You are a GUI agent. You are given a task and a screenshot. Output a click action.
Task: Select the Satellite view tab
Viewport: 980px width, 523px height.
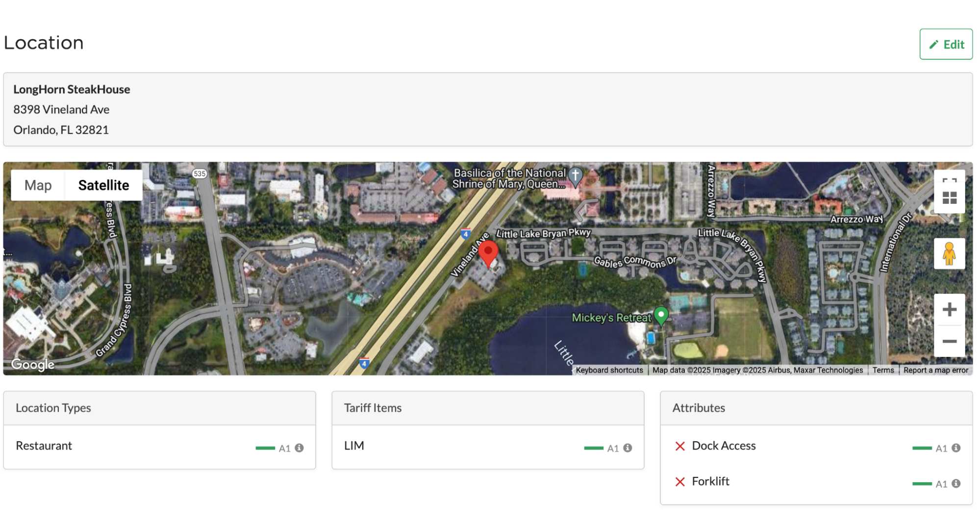coord(103,185)
